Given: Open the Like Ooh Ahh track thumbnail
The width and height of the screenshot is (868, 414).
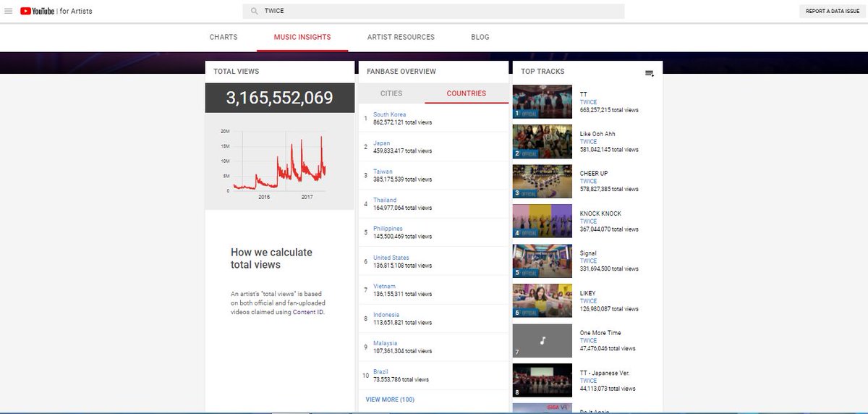Looking at the screenshot, I should click(542, 141).
